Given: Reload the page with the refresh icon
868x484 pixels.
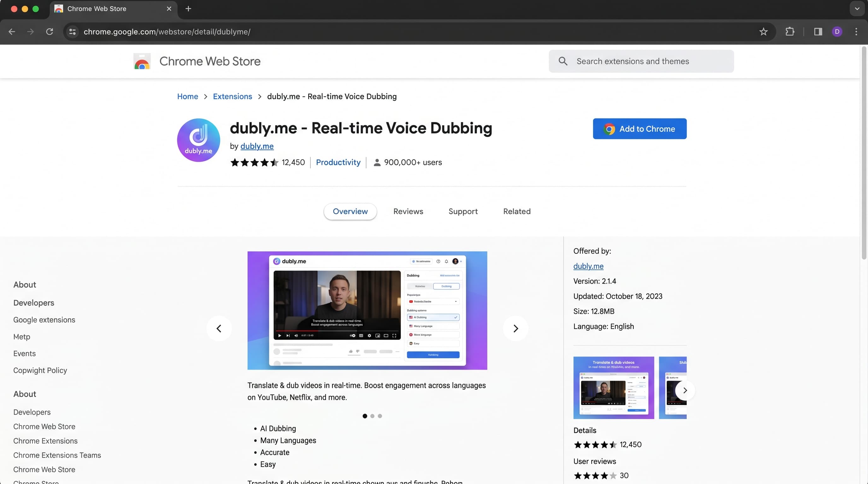Looking at the screenshot, I should 50,32.
